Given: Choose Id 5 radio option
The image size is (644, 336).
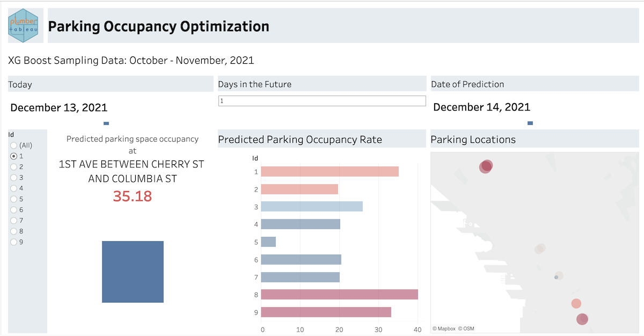Looking at the screenshot, I should pyautogui.click(x=14, y=199).
